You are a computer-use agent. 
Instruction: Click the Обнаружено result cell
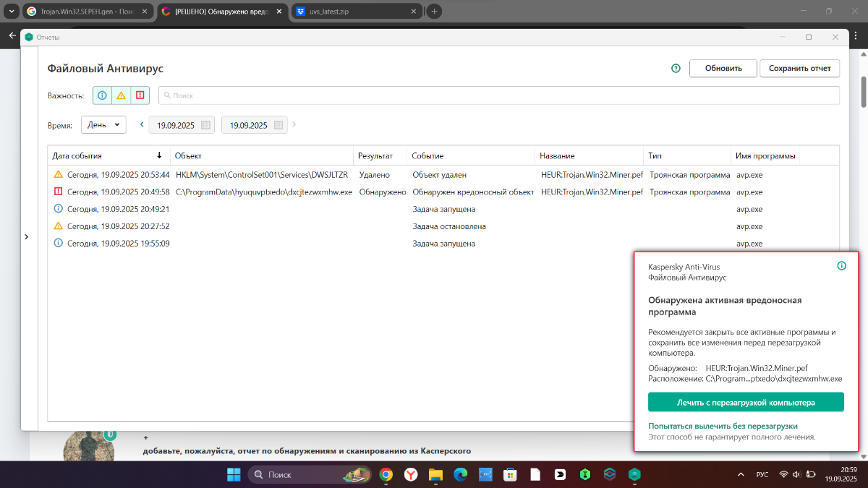383,192
